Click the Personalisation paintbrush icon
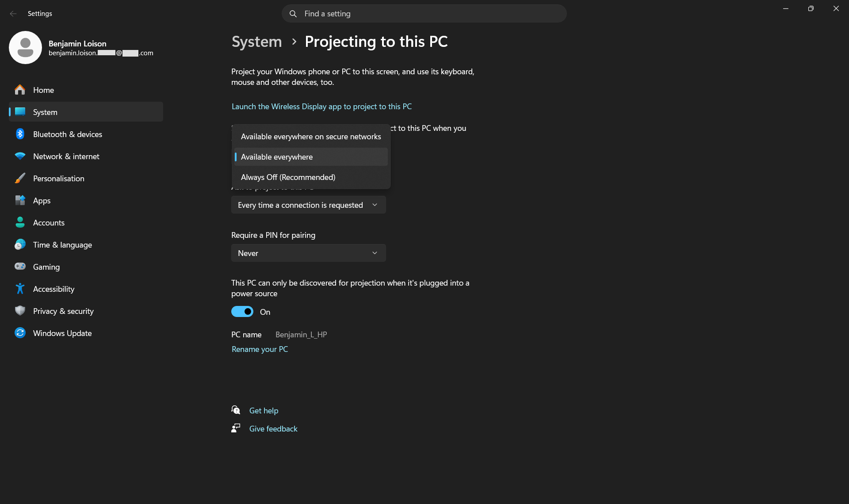 [20, 178]
